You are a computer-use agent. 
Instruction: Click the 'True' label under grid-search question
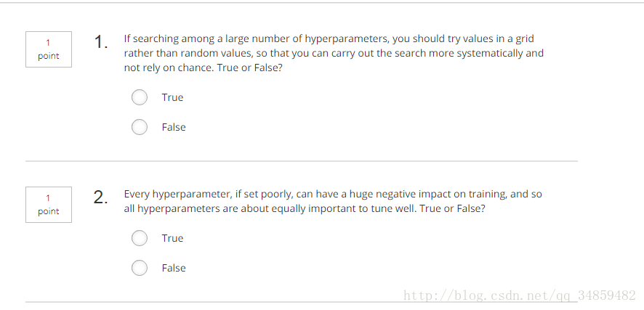click(x=172, y=97)
